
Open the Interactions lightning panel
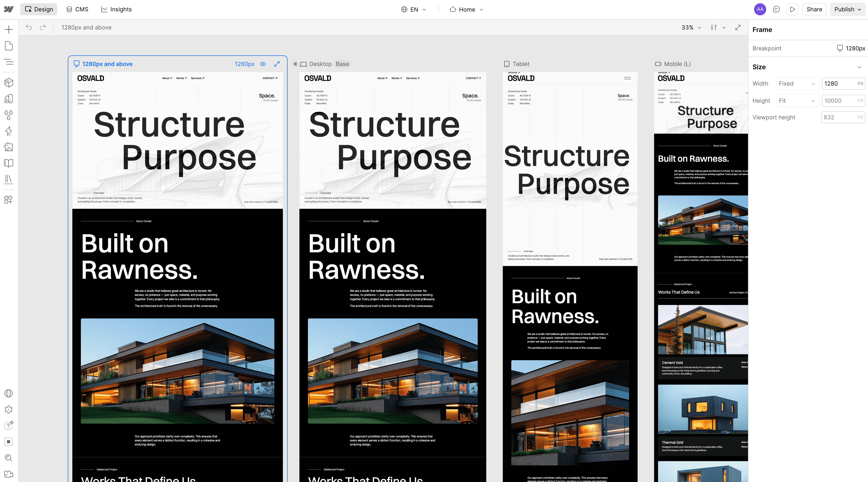point(9,131)
